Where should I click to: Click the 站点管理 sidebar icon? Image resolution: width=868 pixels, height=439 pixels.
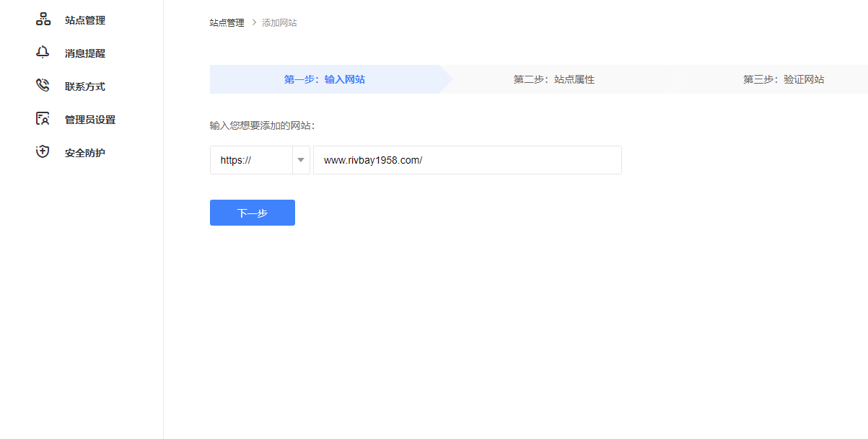tap(43, 19)
